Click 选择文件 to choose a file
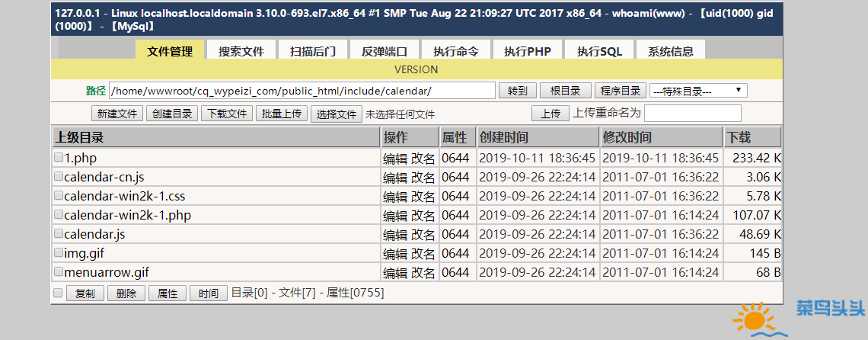The height and width of the screenshot is (340, 868). point(336,114)
